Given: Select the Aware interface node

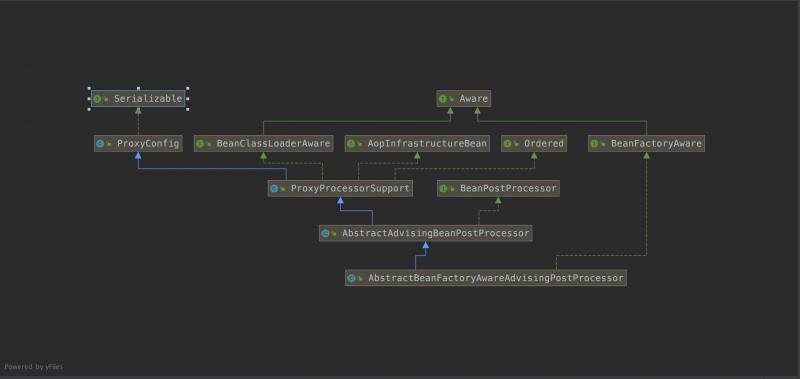Looking at the screenshot, I should pyautogui.click(x=464, y=98).
